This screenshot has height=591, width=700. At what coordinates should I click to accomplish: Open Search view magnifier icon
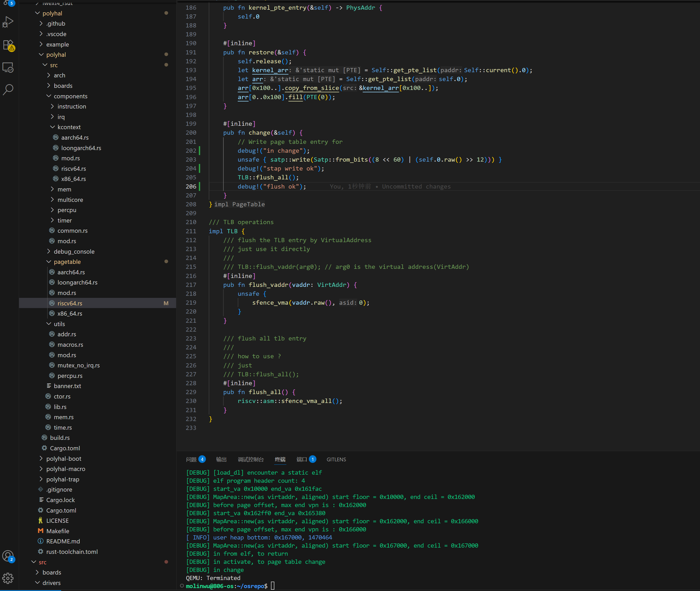pos(8,89)
